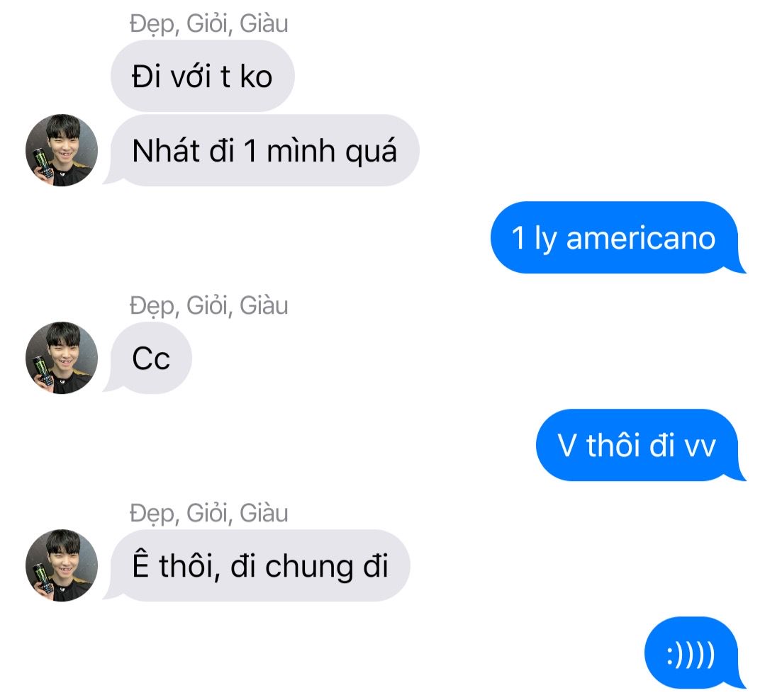Click the word 'americano' in the blue bubble
Viewport: 765px width, 700px height.
(641, 238)
